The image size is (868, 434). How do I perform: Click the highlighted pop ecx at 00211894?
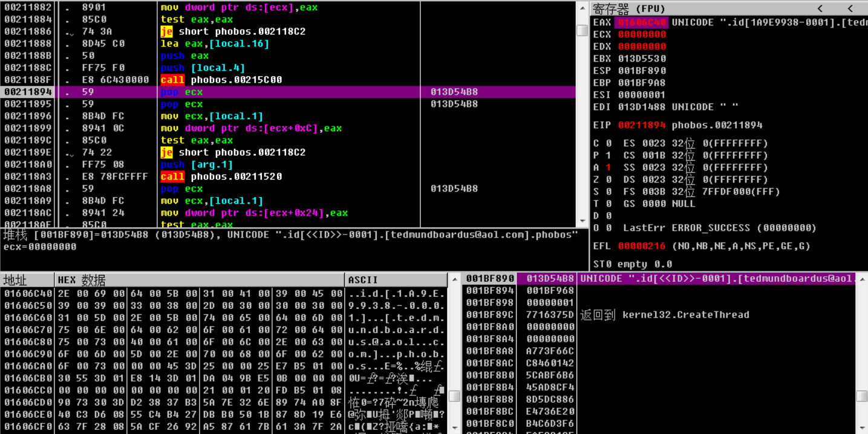287,92
